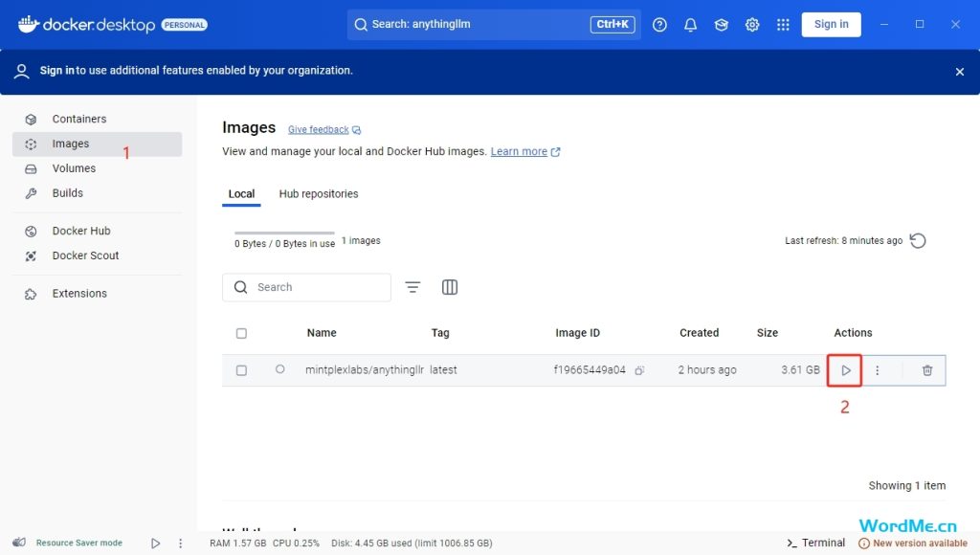Image resolution: width=980 pixels, height=555 pixels.
Task: Resume engine from Resource Saver mode
Action: [x=155, y=544]
